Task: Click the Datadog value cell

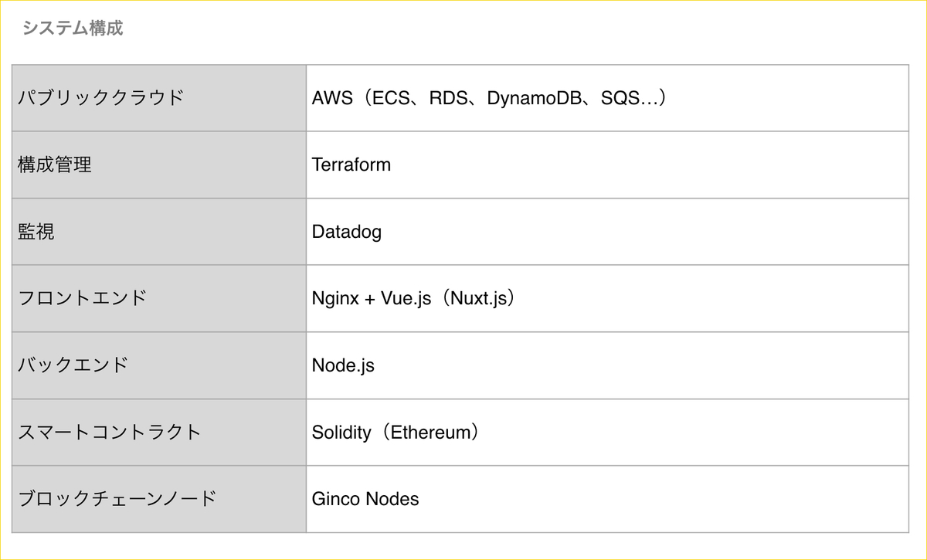Action: 607,232
